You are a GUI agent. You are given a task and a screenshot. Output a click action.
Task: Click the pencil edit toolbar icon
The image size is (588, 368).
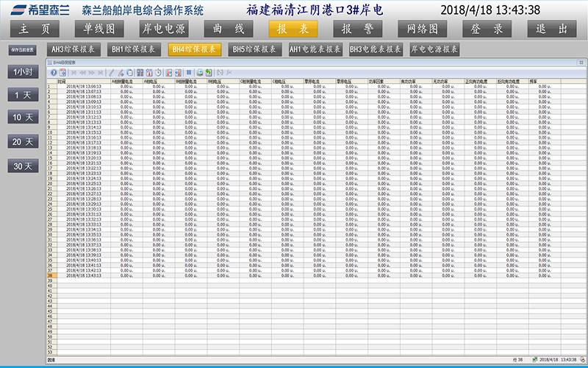pyautogui.click(x=112, y=73)
